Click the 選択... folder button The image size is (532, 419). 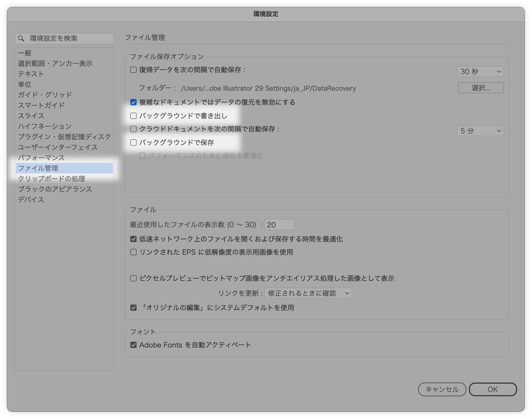click(481, 87)
